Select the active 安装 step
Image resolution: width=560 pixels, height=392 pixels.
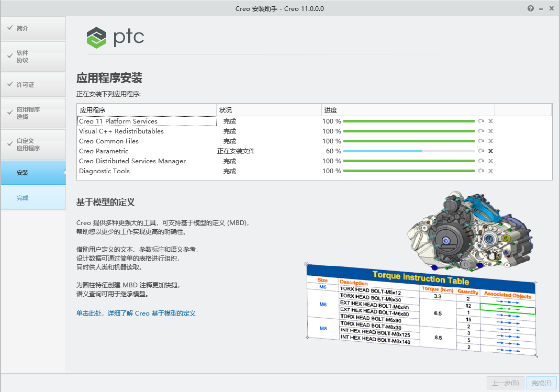[x=33, y=173]
